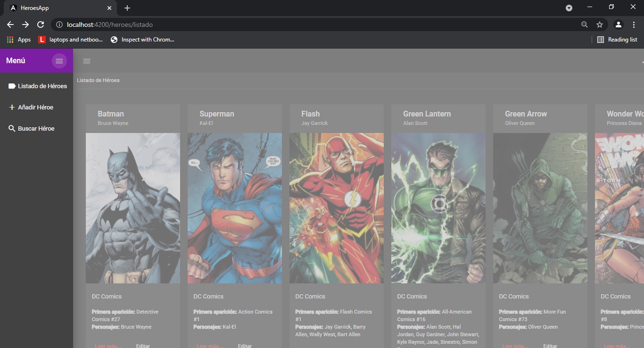
Task: Bookmark this page with the star icon
Action: [x=600, y=25]
